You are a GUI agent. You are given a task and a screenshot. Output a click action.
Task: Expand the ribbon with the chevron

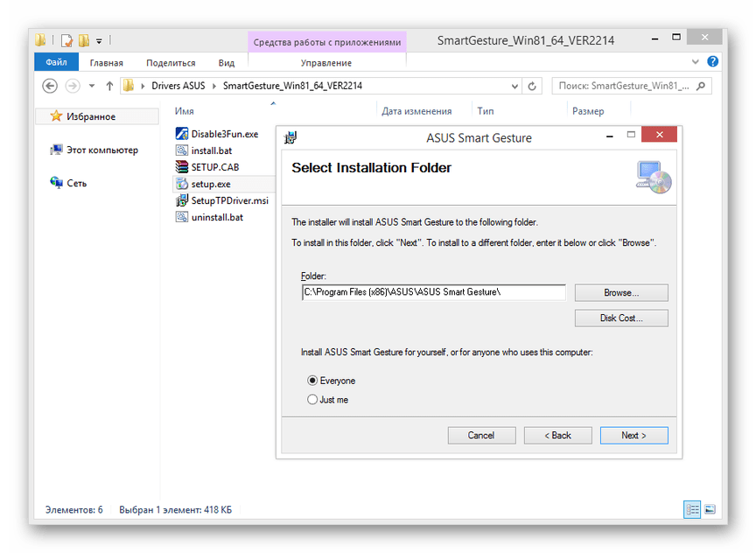click(698, 62)
